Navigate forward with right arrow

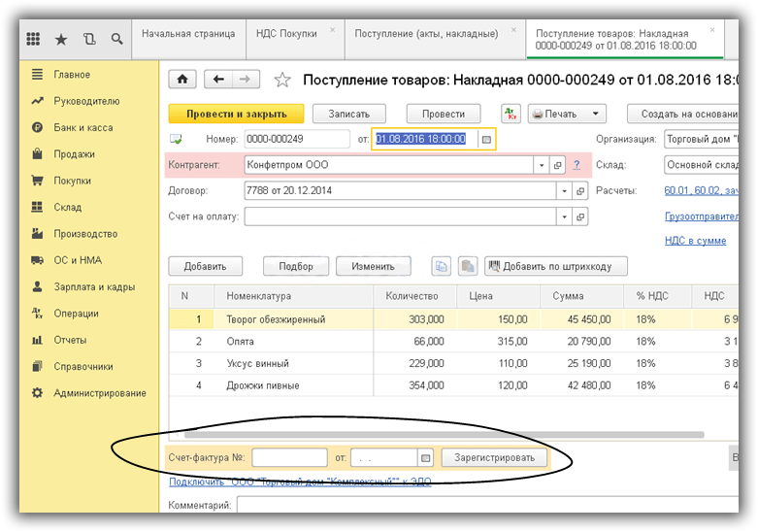point(247,80)
